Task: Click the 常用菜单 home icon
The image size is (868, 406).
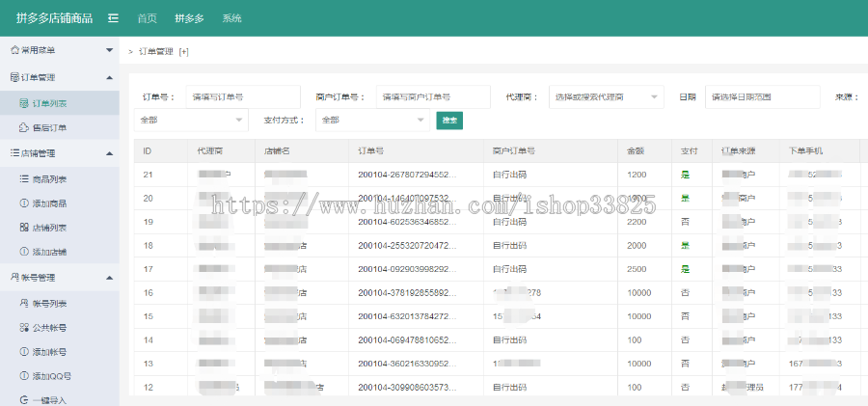Action: click(14, 50)
